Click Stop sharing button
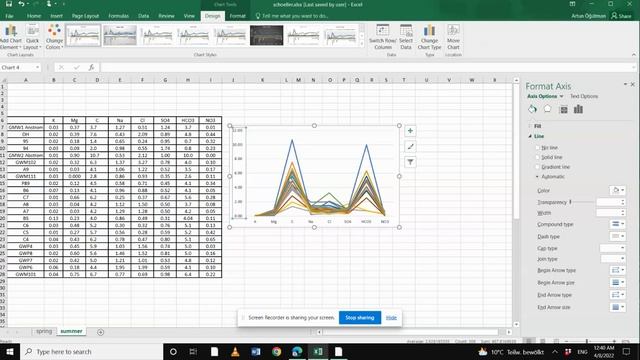Image resolution: width=640 pixels, height=360 pixels. [x=360, y=318]
